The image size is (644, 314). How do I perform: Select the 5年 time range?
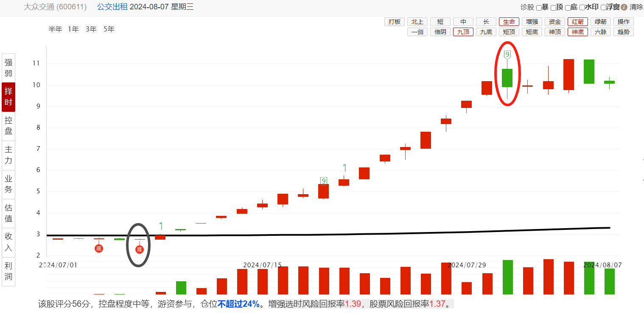[x=109, y=29]
